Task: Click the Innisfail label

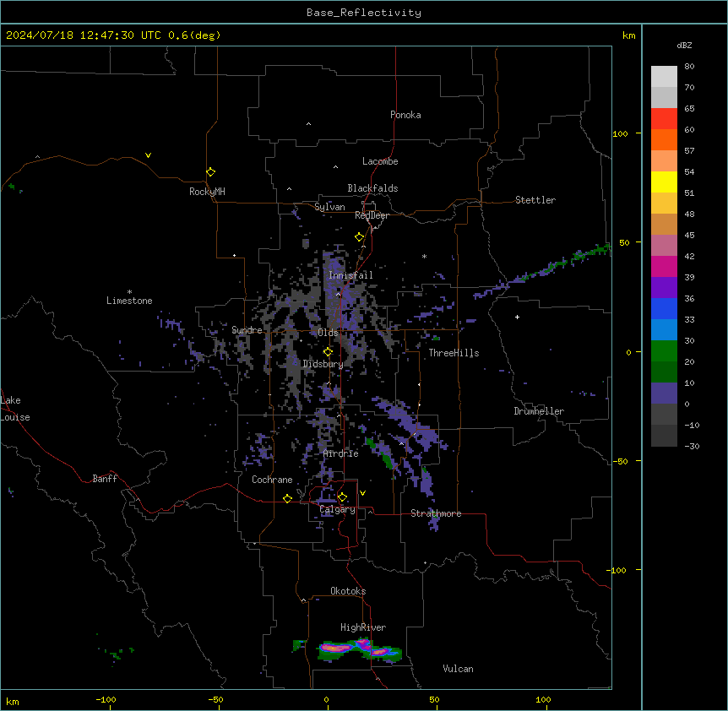Action: (350, 275)
